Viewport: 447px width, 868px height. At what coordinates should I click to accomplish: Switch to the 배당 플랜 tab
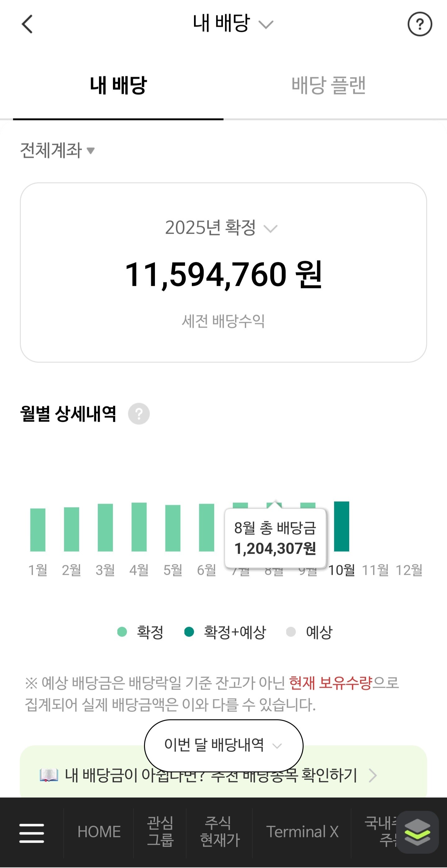329,85
